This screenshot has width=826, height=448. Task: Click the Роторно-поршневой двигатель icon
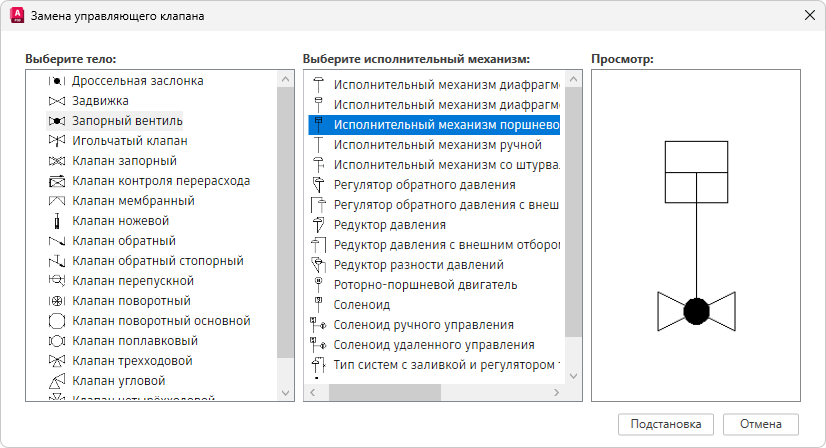(x=319, y=285)
